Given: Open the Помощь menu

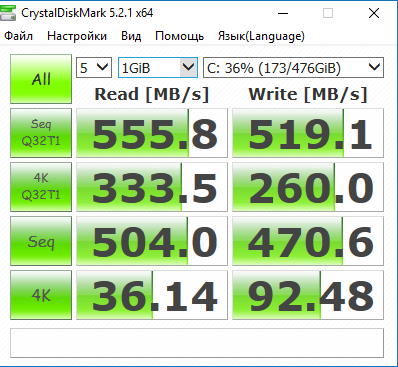Looking at the screenshot, I should [179, 36].
